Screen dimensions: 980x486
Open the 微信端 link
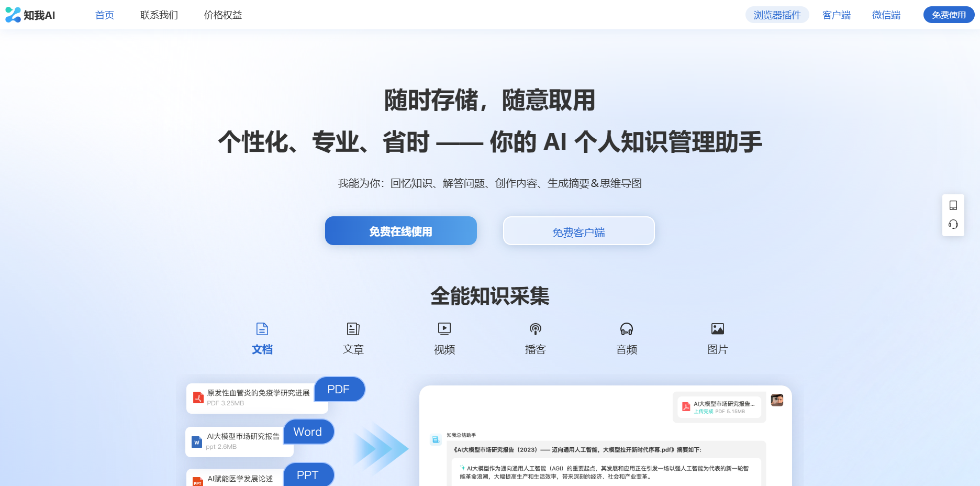pyautogui.click(x=886, y=15)
